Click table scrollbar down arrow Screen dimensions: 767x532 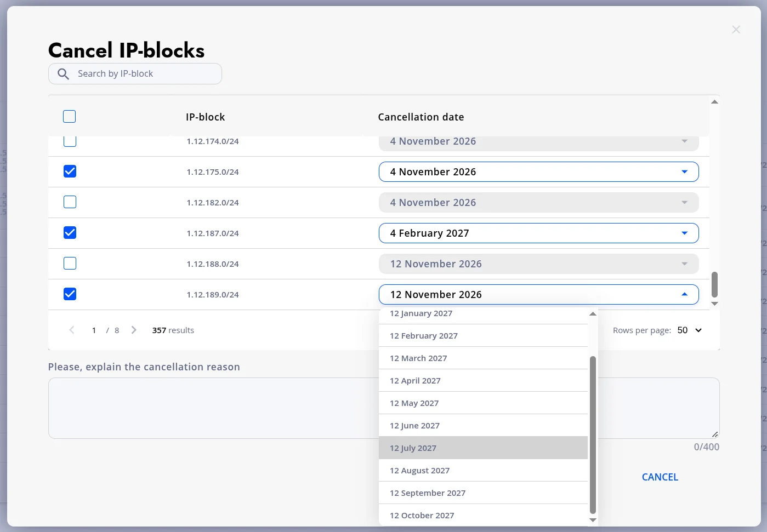click(714, 304)
